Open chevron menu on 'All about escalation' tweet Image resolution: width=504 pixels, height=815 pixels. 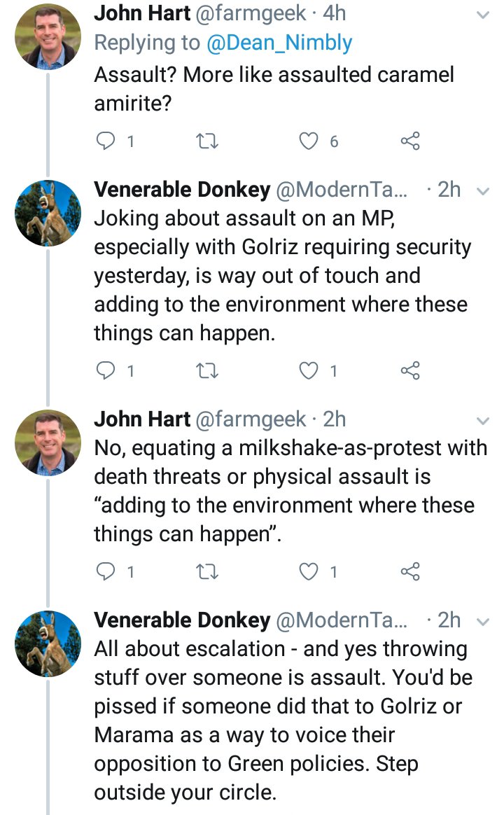(482, 621)
